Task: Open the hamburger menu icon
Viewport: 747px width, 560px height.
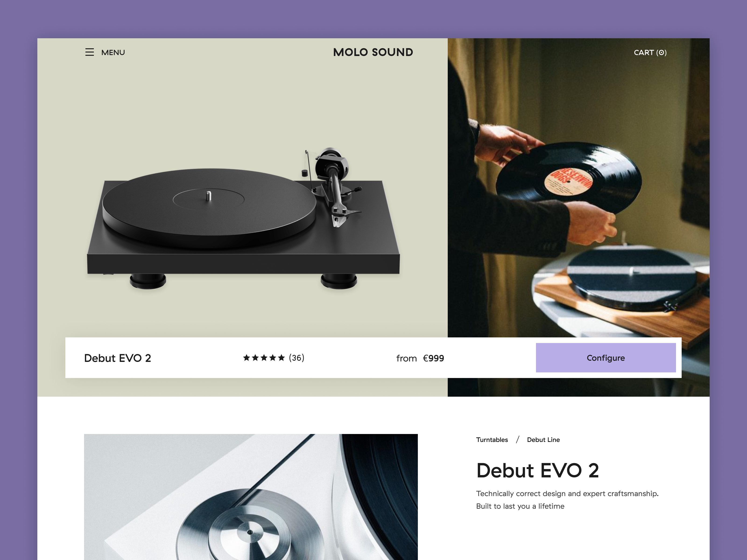Action: coord(89,52)
